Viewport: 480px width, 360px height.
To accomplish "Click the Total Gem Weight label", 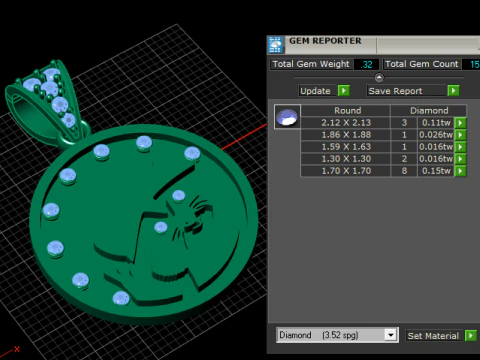I will tap(311, 64).
